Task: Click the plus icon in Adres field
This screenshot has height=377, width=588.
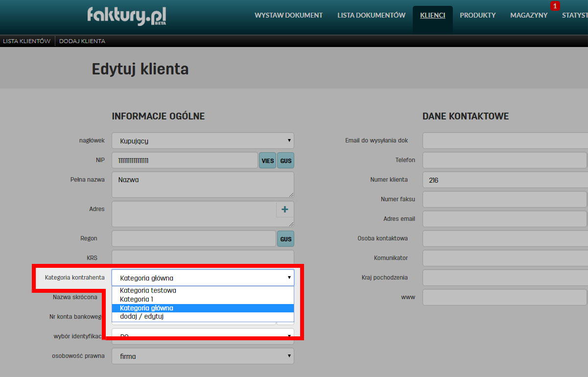Action: pos(285,210)
